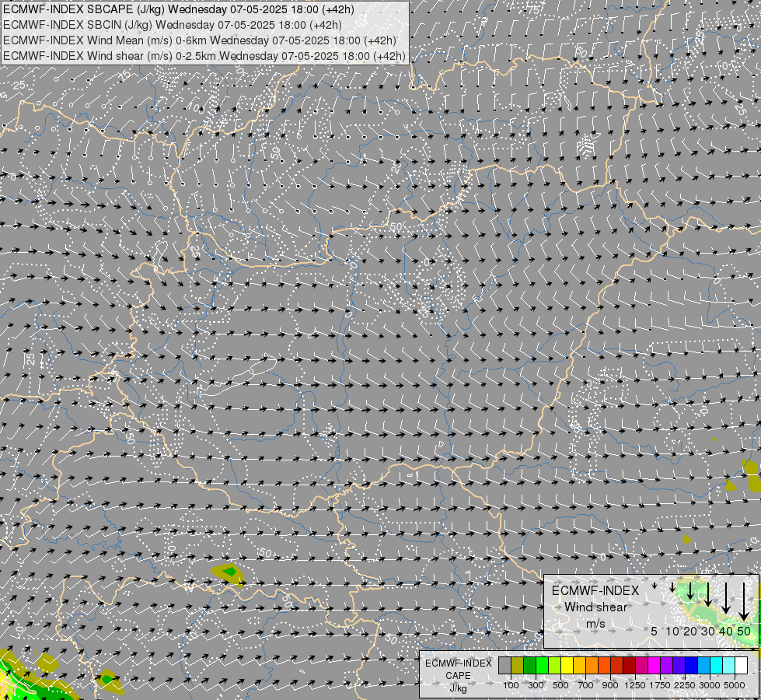This screenshot has height=700, width=761.
Task: Click the '700' CAPE scale label
Action: 586,685
